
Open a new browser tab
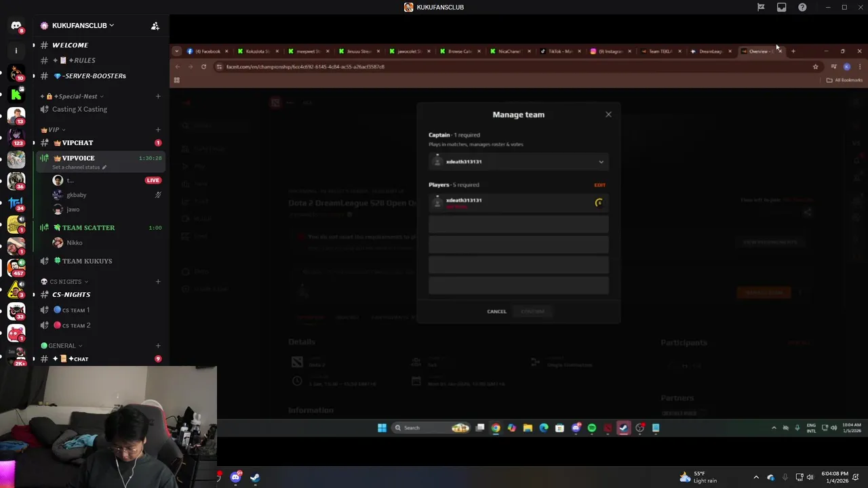pos(793,52)
